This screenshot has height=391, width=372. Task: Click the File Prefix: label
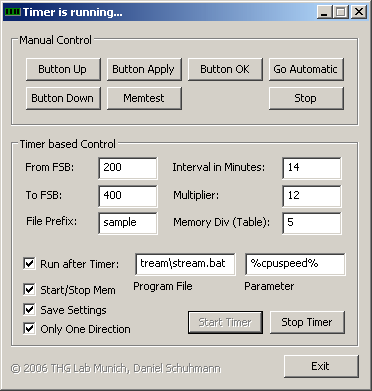(51, 221)
